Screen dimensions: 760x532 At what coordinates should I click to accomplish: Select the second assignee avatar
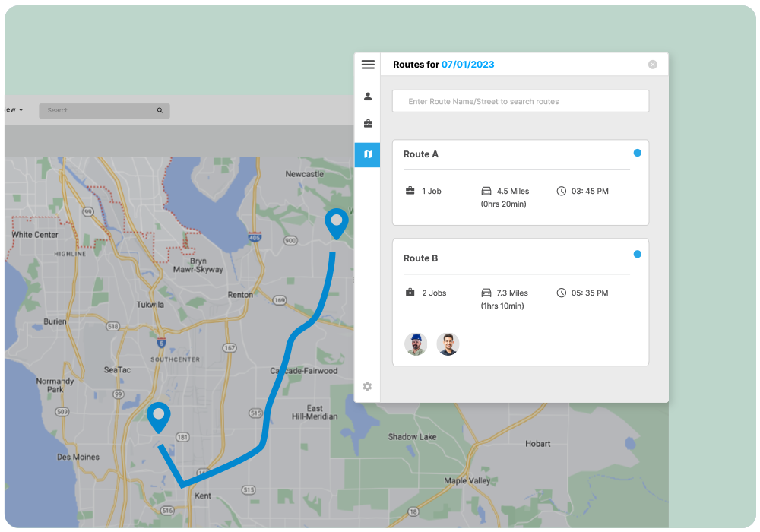(x=448, y=344)
